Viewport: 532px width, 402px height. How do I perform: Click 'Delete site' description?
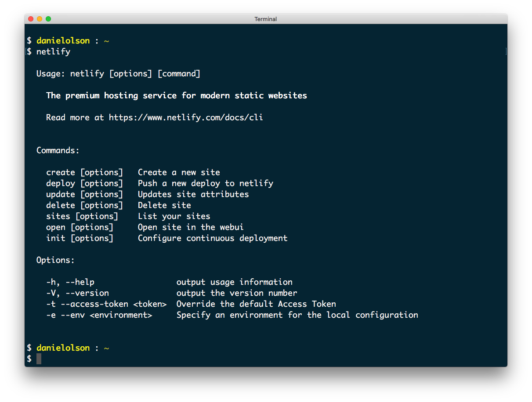click(164, 205)
